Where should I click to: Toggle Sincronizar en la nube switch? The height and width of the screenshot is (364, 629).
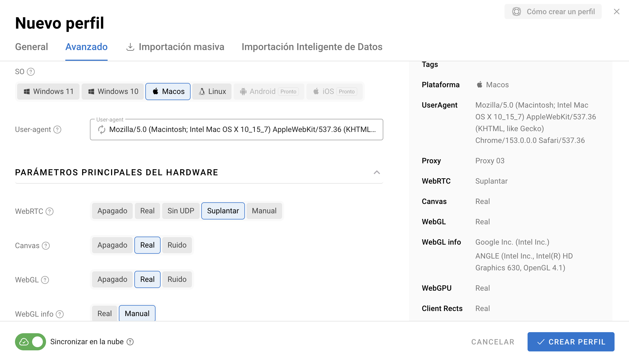click(31, 342)
